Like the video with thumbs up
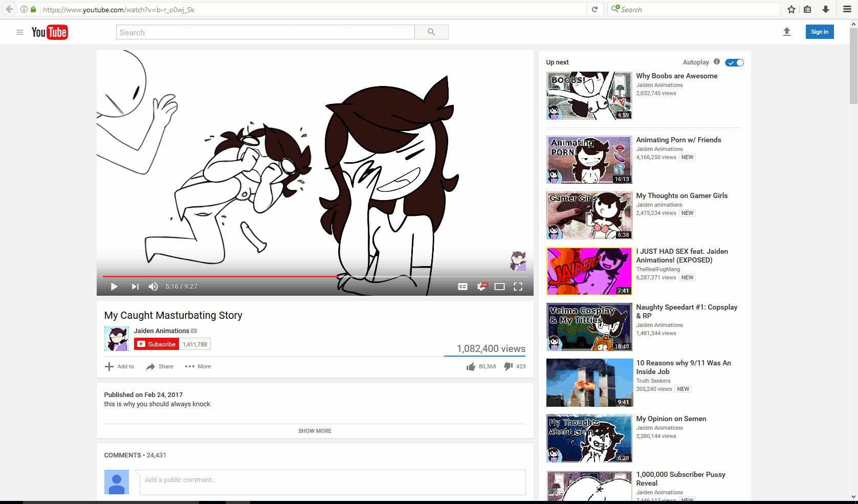 471,366
